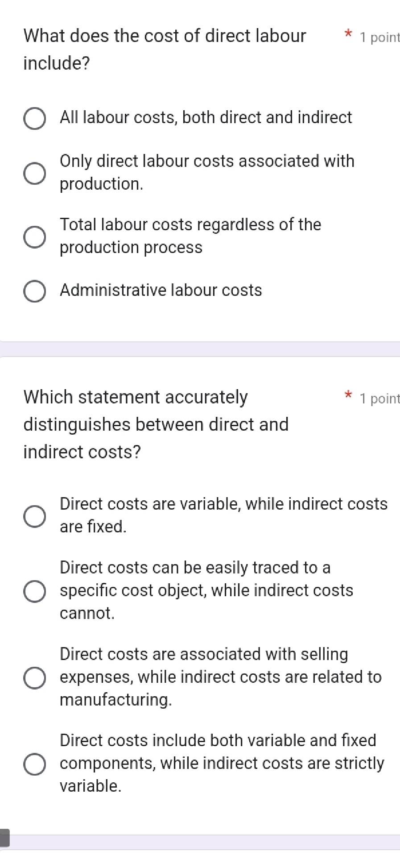Pick radio button 'Total labour costs regardless of production'
Viewport: 400px width, 868px height.
pos(34,237)
